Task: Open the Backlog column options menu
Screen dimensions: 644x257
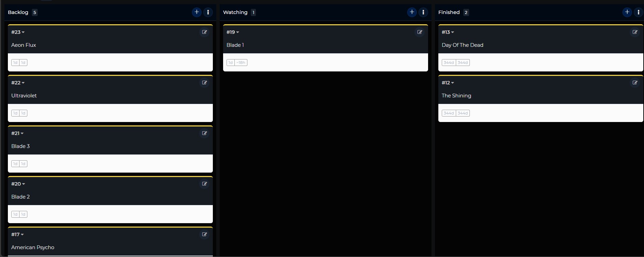Action: click(x=208, y=12)
